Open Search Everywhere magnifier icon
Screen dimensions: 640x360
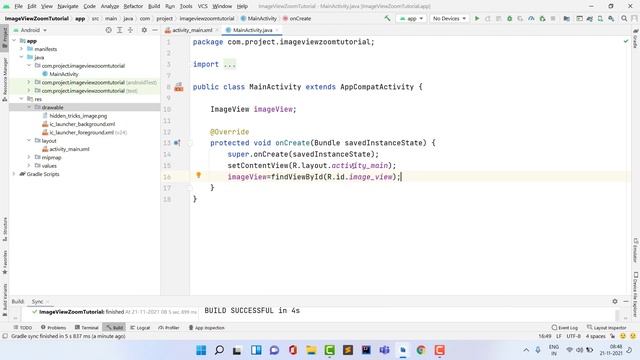[624, 18]
